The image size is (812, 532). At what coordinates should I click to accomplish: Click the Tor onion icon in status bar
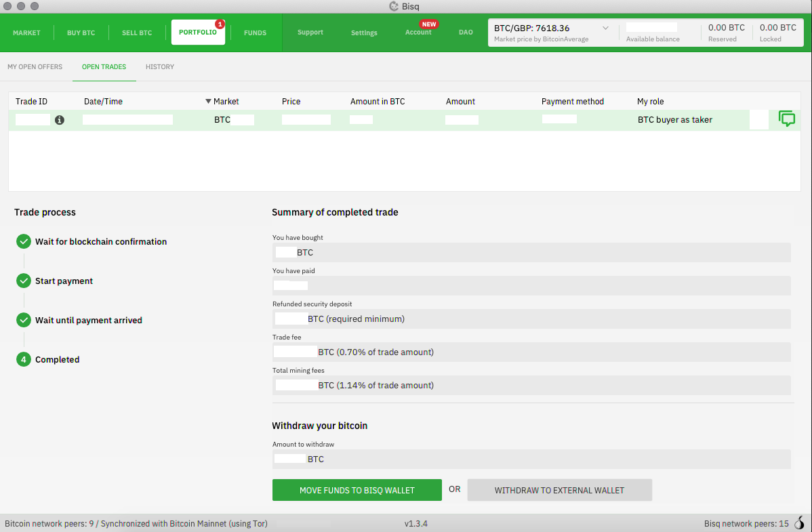click(800, 523)
